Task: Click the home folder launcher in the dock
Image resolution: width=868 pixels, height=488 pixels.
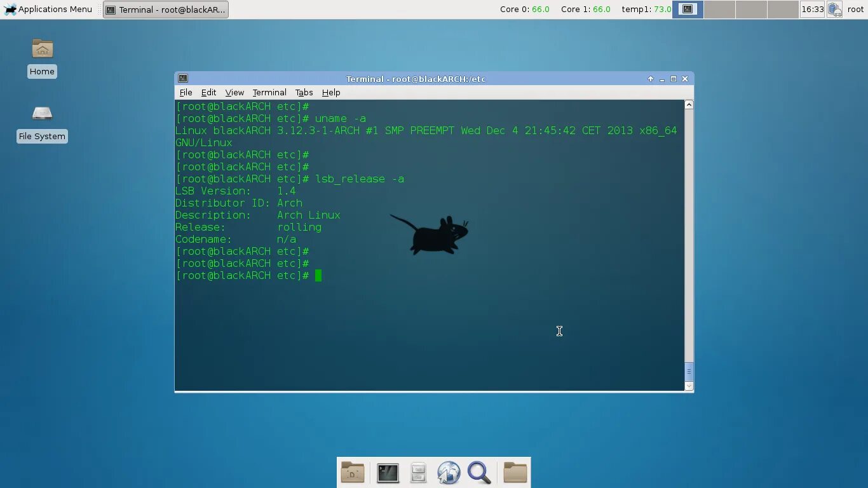Action: coord(353,473)
